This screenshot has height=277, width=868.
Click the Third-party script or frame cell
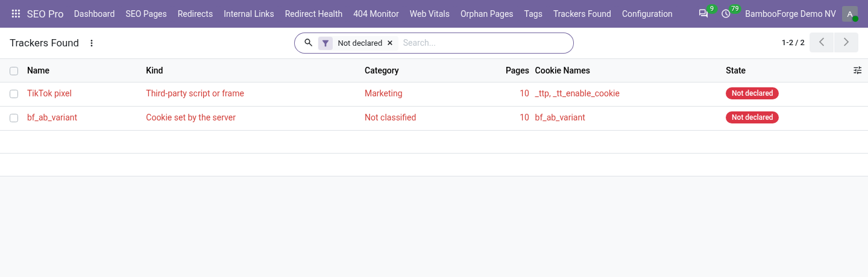click(195, 93)
